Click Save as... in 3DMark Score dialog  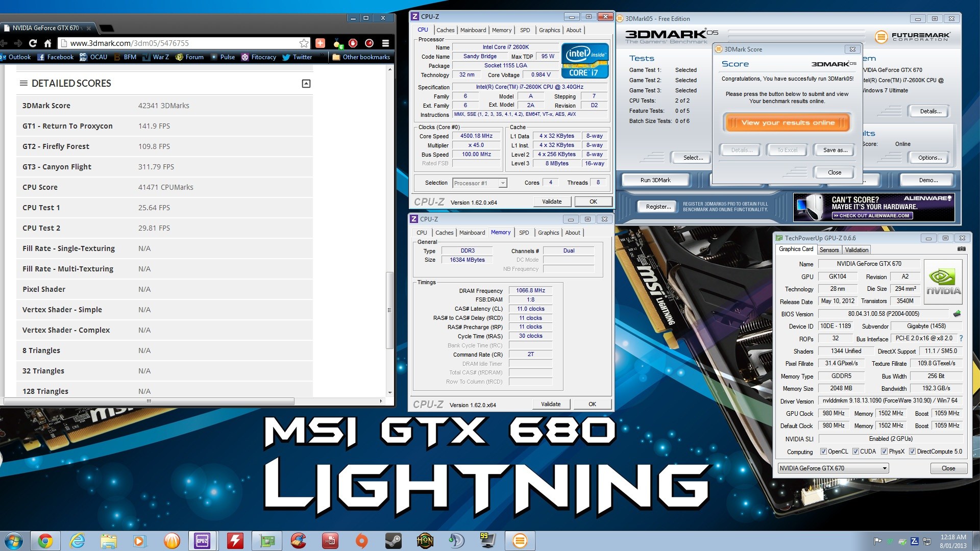coord(835,150)
